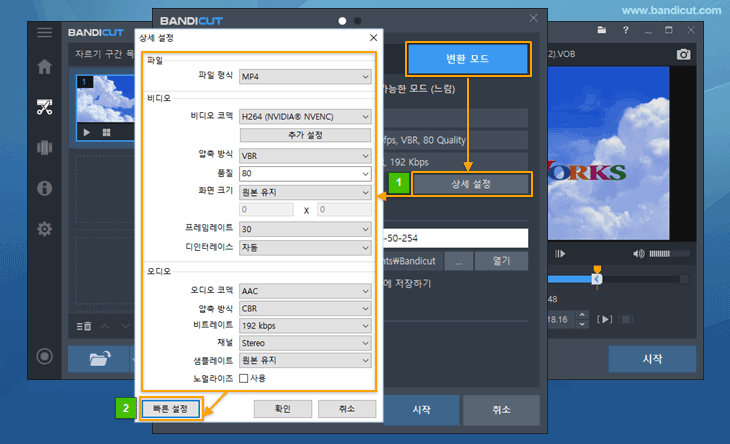The width and height of the screenshot is (730, 444).
Task: Click the height input field under 화면 크기
Action: point(344,210)
